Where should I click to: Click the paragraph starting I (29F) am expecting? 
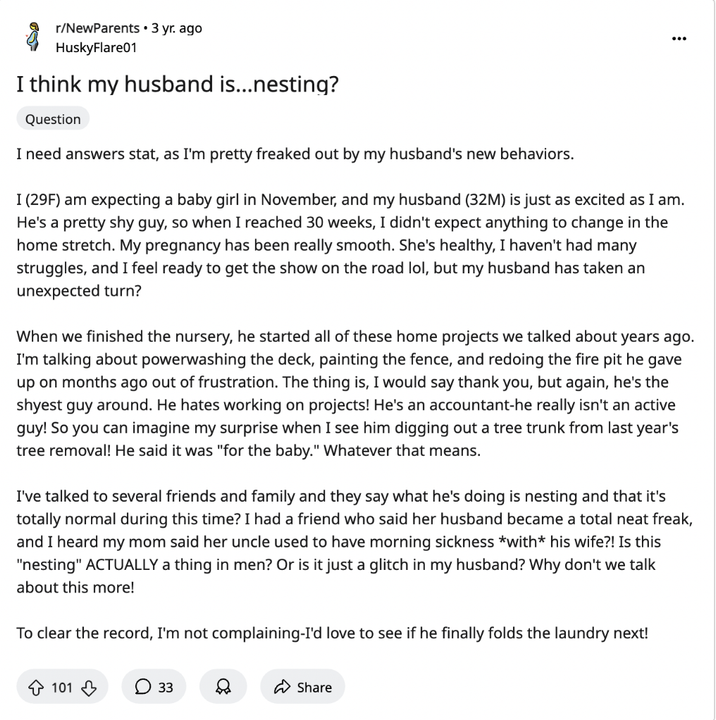pyautogui.click(x=350, y=245)
